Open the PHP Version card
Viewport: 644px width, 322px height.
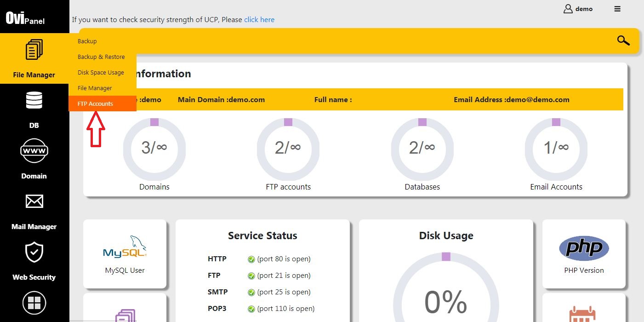(584, 254)
